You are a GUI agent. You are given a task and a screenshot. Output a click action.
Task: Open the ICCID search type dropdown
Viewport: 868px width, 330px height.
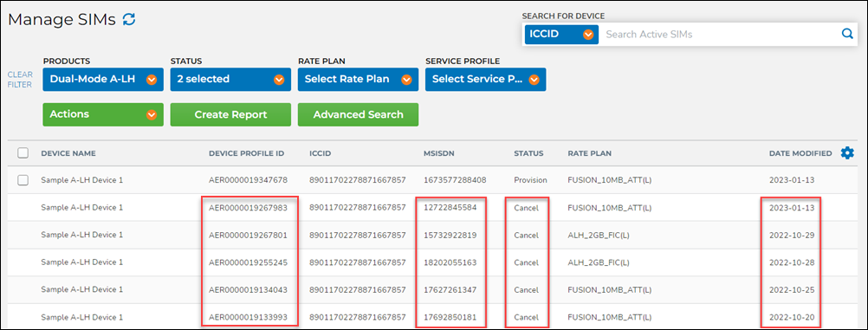(x=561, y=35)
